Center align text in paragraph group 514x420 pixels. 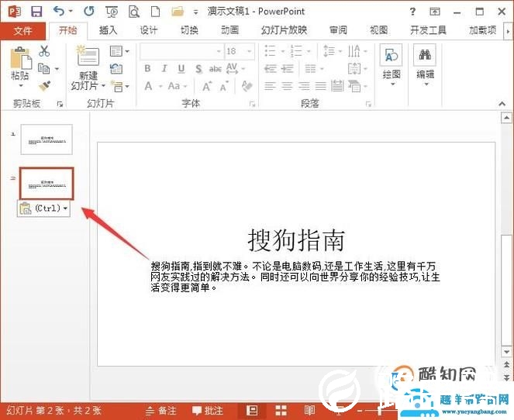[287, 86]
